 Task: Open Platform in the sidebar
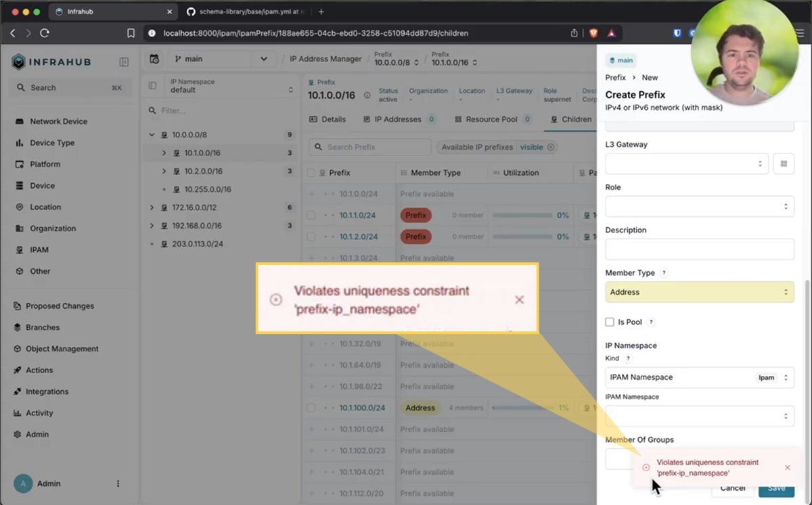tap(45, 164)
